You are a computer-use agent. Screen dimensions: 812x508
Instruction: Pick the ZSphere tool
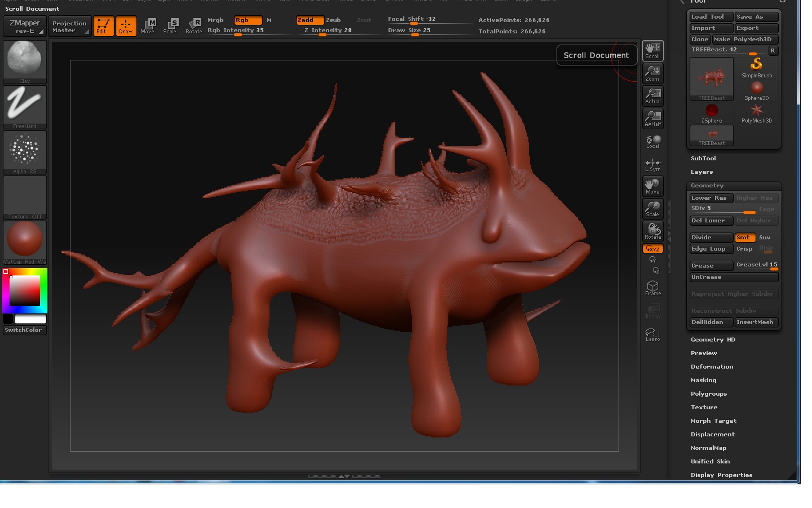click(712, 113)
